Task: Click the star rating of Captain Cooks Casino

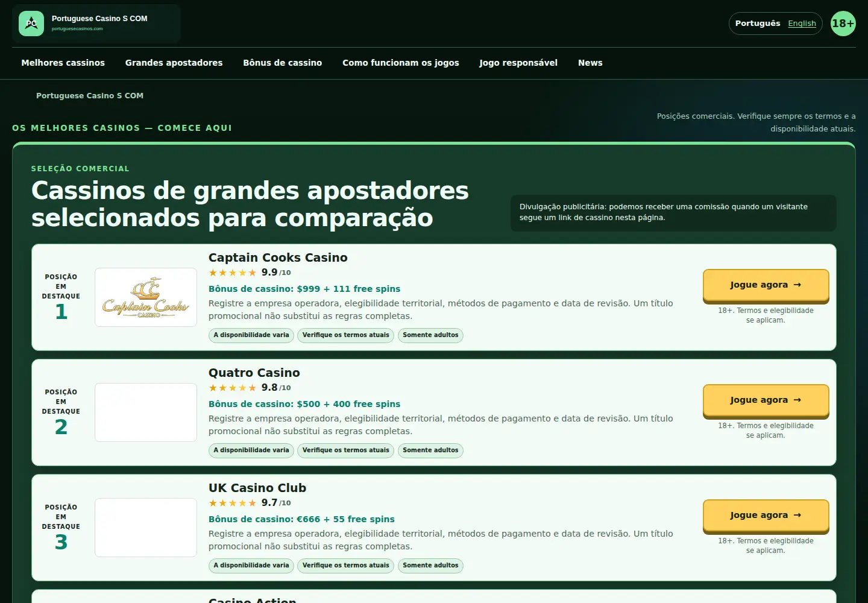Action: 233,273
